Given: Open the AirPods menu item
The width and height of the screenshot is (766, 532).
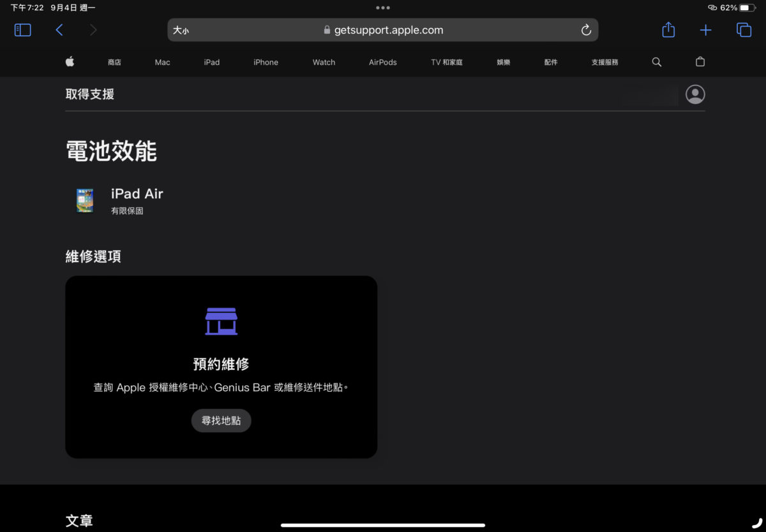Looking at the screenshot, I should 383,63.
